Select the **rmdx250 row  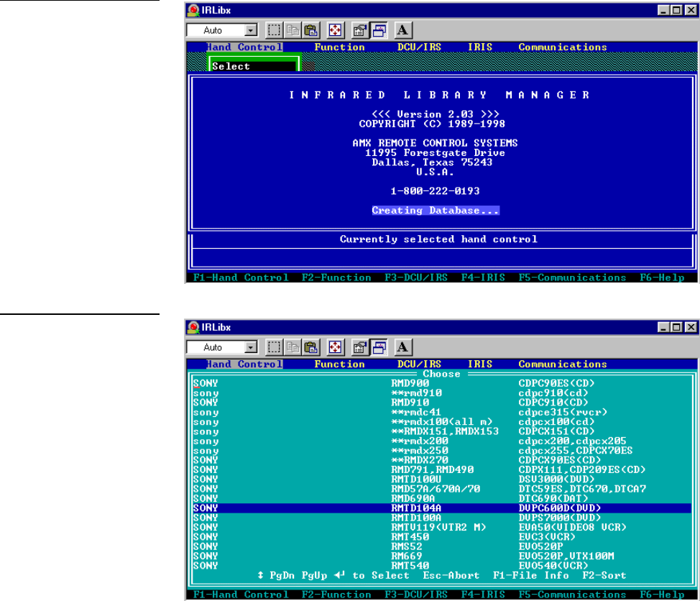pos(441,451)
